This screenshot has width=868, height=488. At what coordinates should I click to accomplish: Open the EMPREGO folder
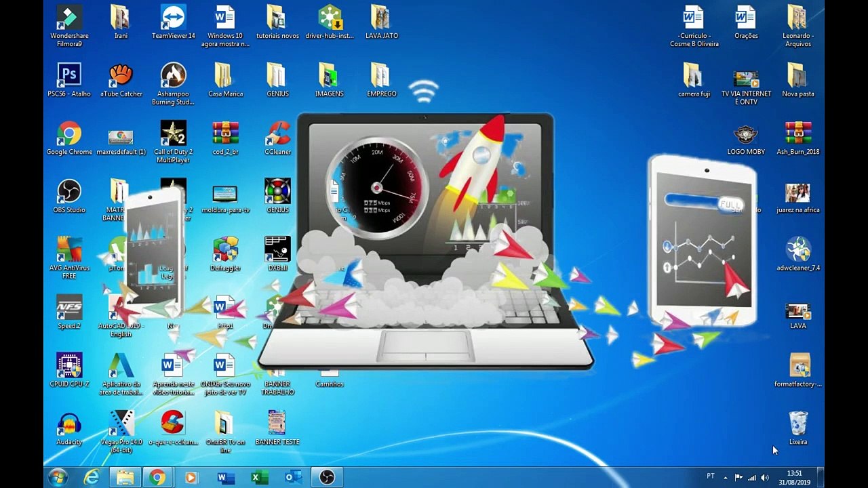(381, 81)
